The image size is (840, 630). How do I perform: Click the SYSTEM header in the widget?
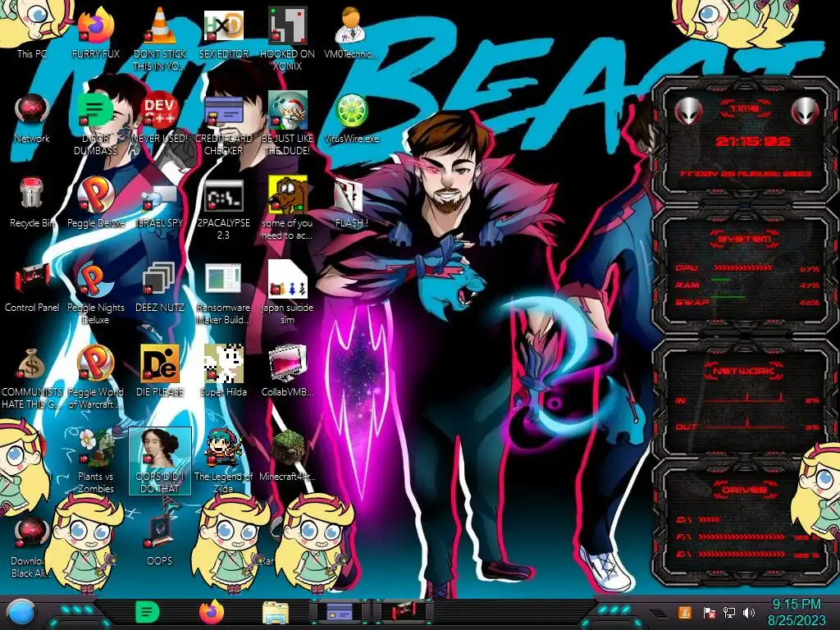(744, 239)
